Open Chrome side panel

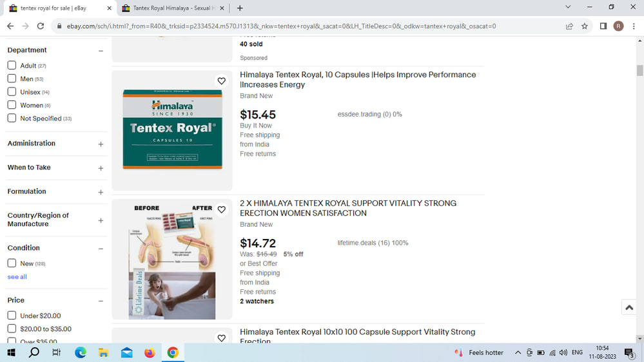[x=603, y=26]
